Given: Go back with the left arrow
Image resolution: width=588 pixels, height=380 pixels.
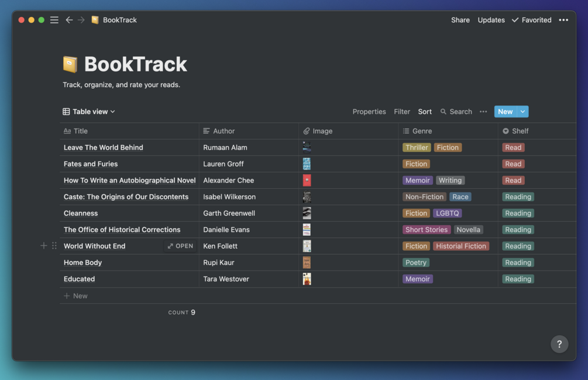Looking at the screenshot, I should [x=69, y=20].
